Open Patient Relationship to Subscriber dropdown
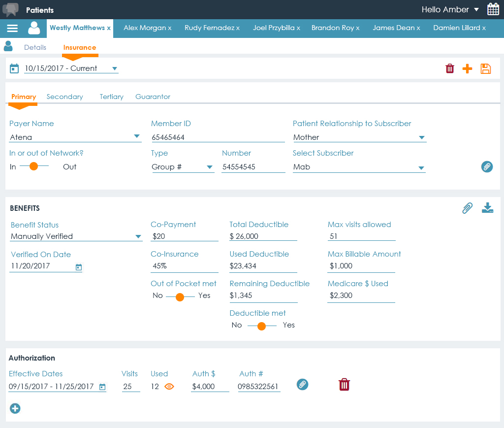504x428 pixels. click(x=421, y=137)
